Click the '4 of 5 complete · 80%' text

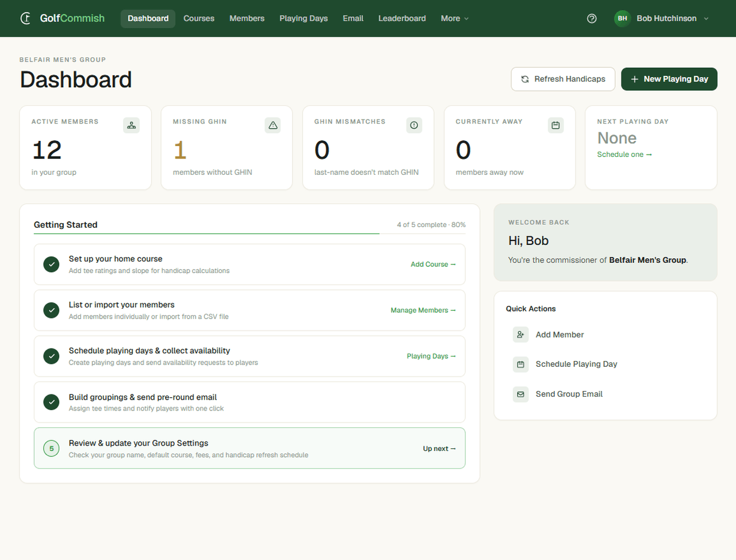(x=431, y=225)
